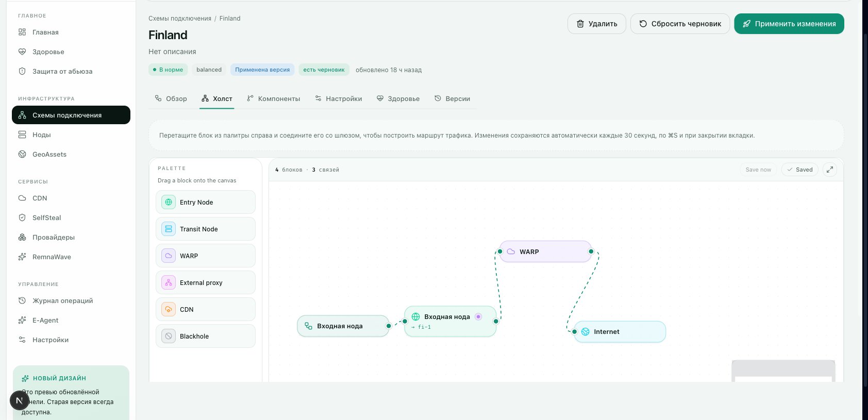Click the WARP cloud icon in palette
Image resolution: width=868 pixels, height=420 pixels.
tap(169, 256)
